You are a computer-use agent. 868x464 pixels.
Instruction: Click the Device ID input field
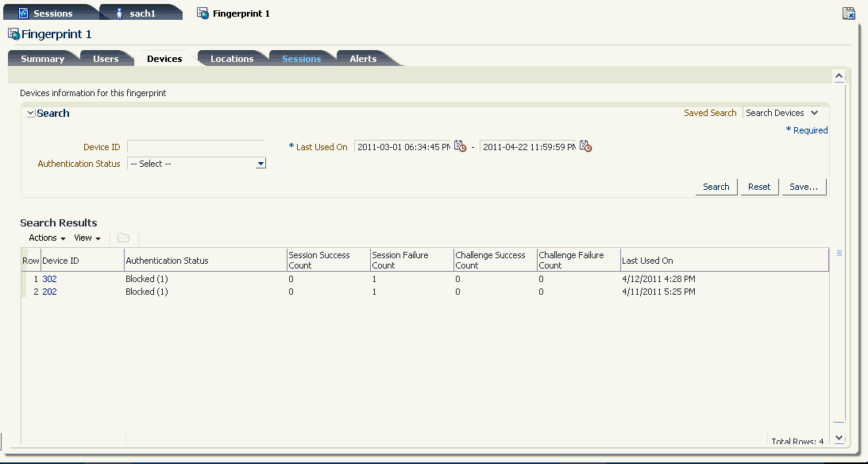[196, 147]
